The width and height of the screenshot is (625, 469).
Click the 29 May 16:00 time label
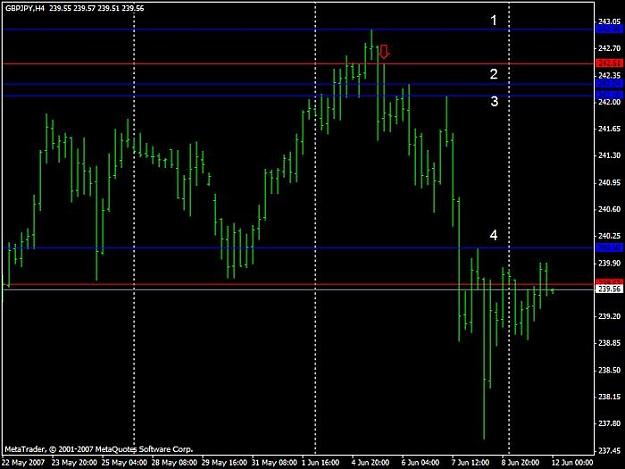(224, 463)
